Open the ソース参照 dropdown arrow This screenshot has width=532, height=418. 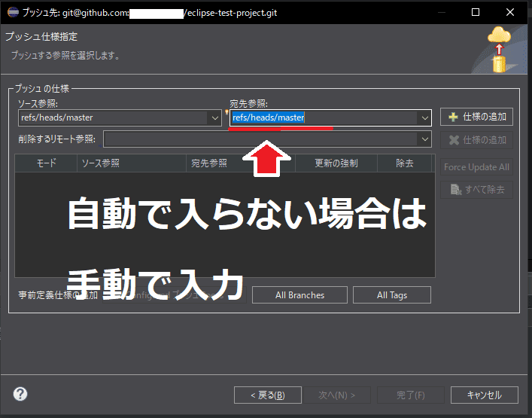[214, 117]
